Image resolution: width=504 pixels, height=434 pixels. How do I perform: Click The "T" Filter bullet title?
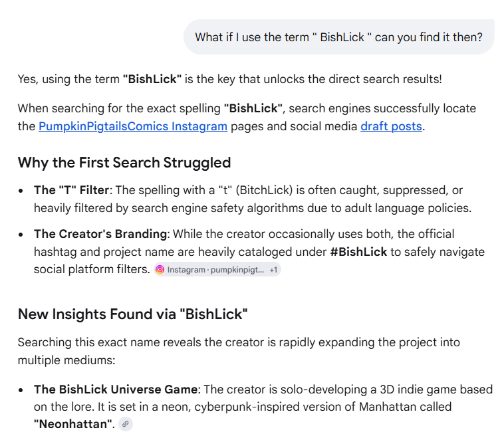[x=71, y=190]
